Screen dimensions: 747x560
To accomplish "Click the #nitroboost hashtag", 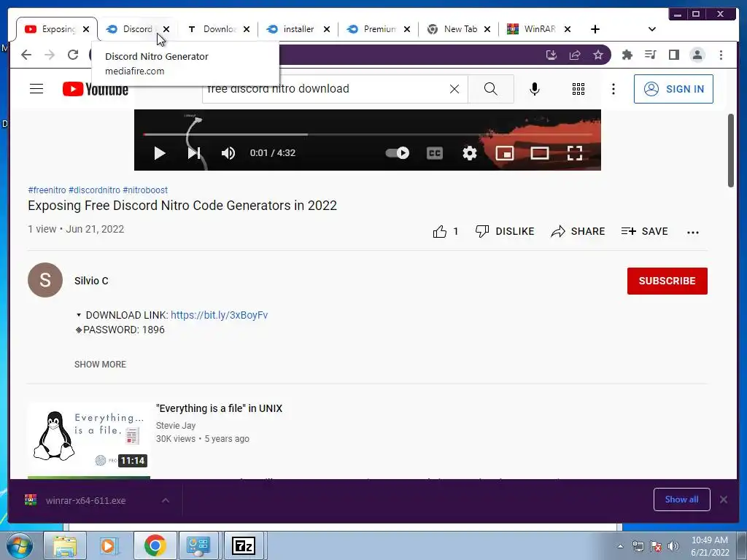I will pos(145,190).
